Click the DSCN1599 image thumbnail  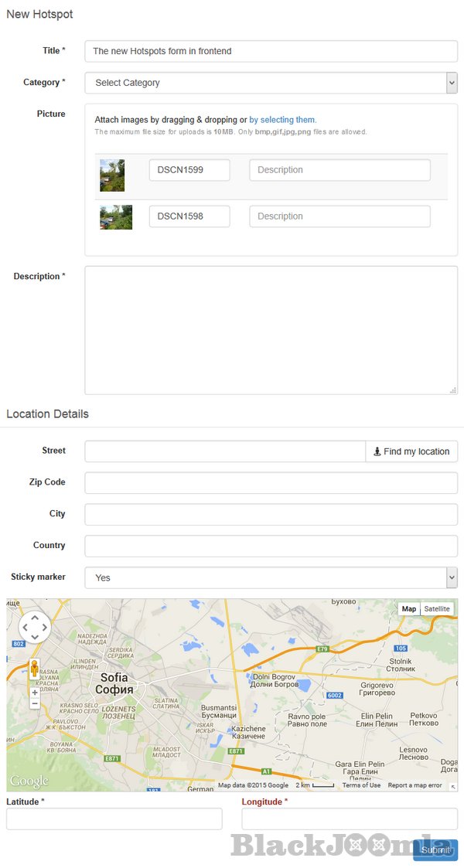pos(112,175)
